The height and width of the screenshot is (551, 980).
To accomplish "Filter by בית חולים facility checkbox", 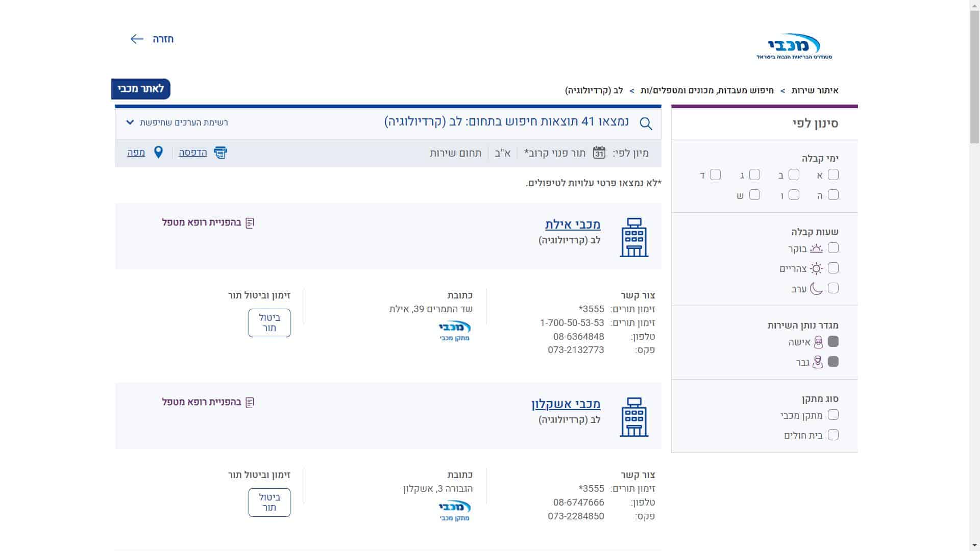I will tap(833, 435).
